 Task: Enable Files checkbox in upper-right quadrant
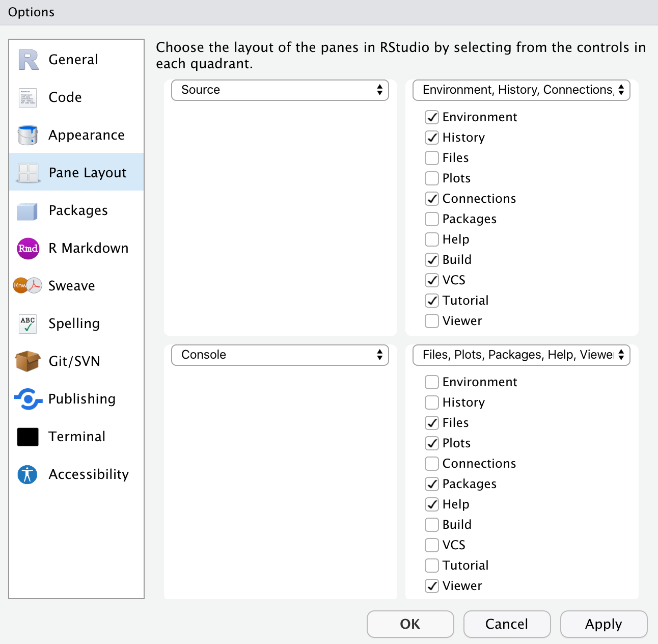(x=432, y=158)
